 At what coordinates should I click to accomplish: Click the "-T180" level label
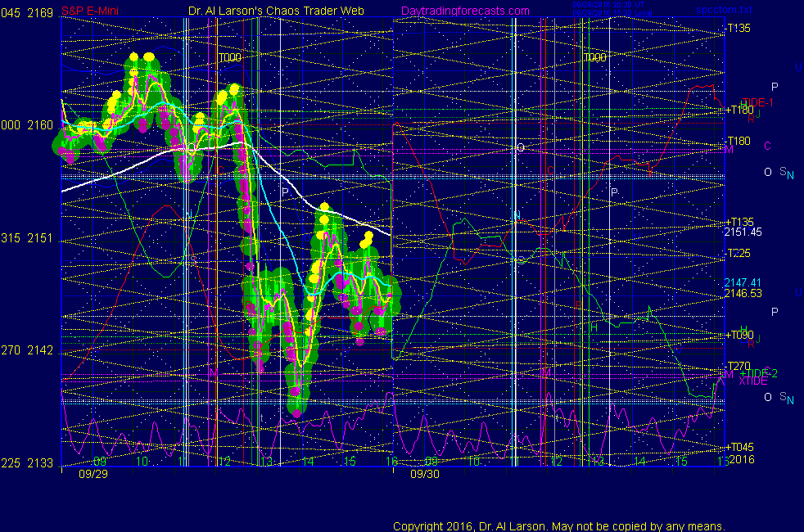(738, 141)
